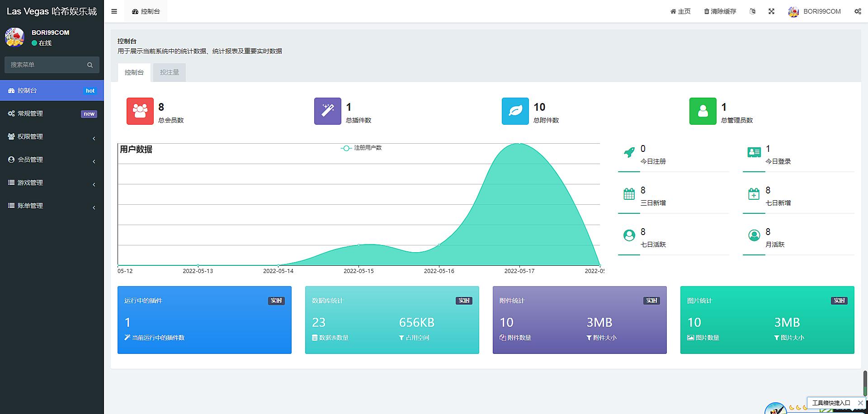Click the search magnifier icon in sidebar
The image size is (868, 414).
[90, 65]
